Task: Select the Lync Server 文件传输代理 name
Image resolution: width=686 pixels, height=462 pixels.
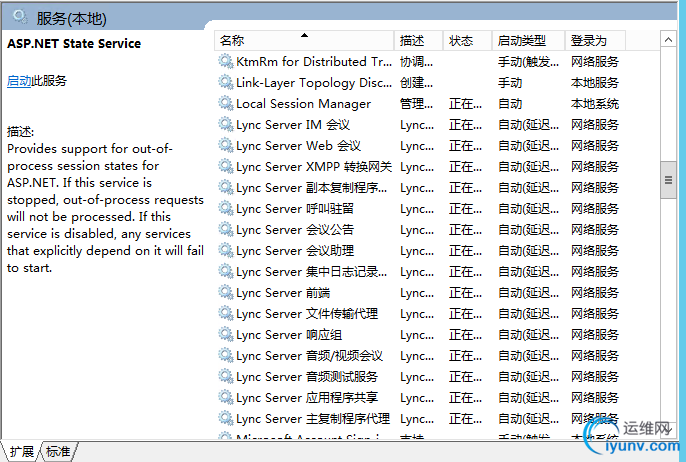Action: click(x=307, y=314)
